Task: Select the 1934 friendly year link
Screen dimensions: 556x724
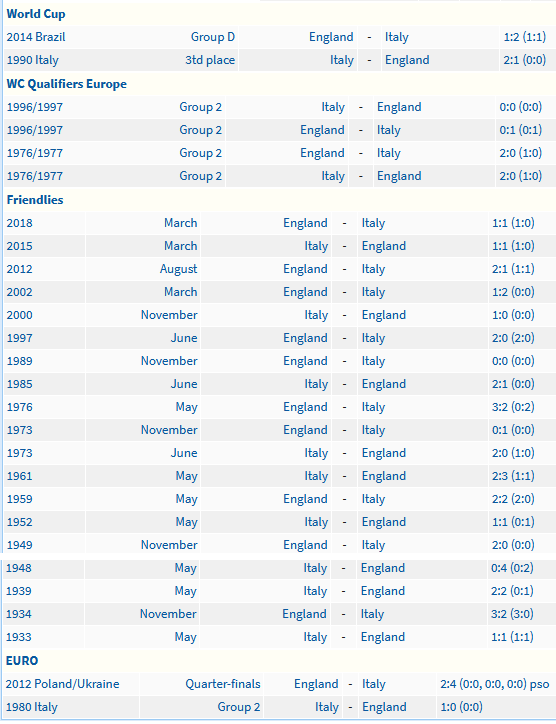Action: pyautogui.click(x=18, y=614)
